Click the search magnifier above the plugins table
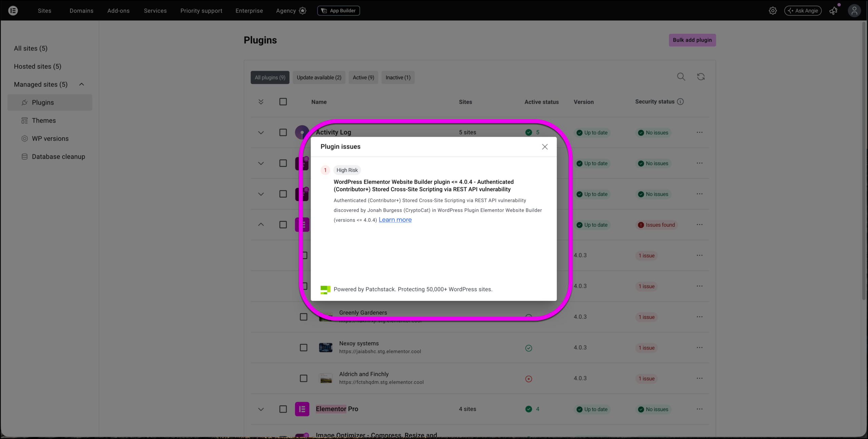This screenshot has height=439, width=868. 681,77
